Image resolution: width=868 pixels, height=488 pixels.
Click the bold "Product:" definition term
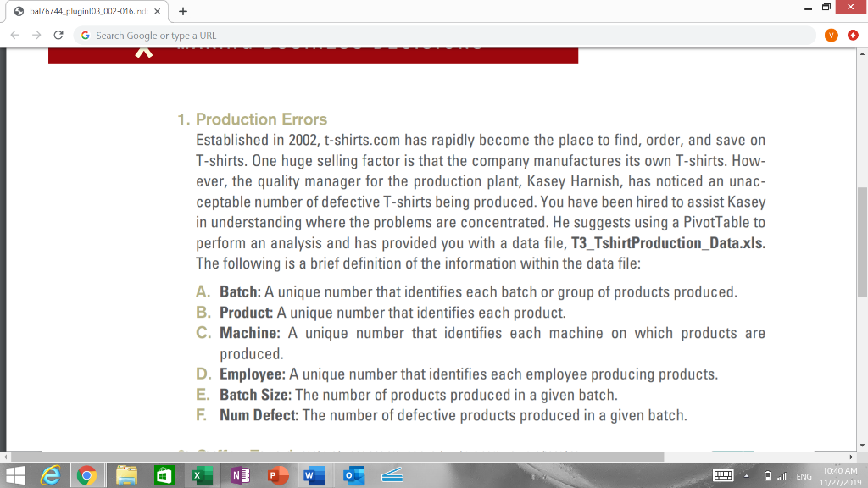pyautogui.click(x=247, y=313)
